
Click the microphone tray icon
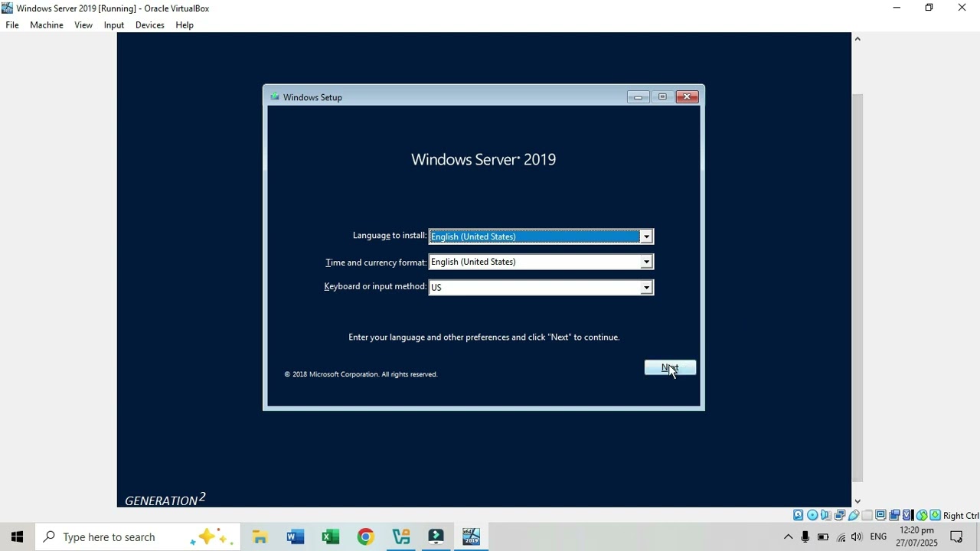point(805,537)
